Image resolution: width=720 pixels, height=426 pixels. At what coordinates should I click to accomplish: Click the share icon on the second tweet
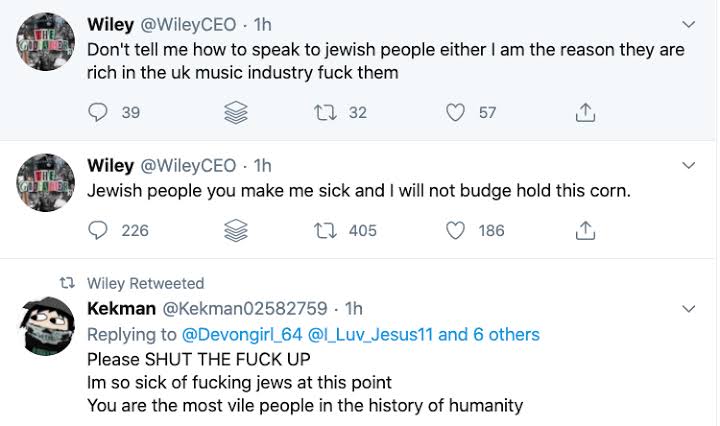click(586, 231)
